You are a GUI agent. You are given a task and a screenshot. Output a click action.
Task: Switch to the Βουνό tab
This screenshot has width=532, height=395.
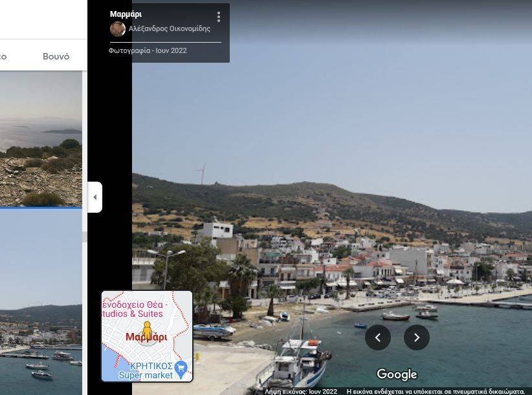pyautogui.click(x=56, y=56)
